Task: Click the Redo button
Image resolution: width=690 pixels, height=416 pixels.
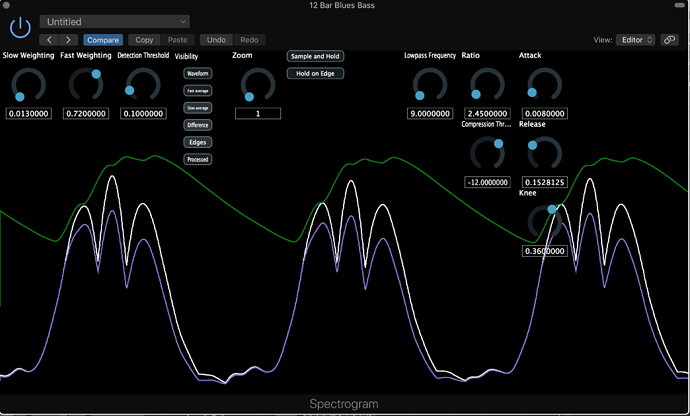Action: point(249,40)
